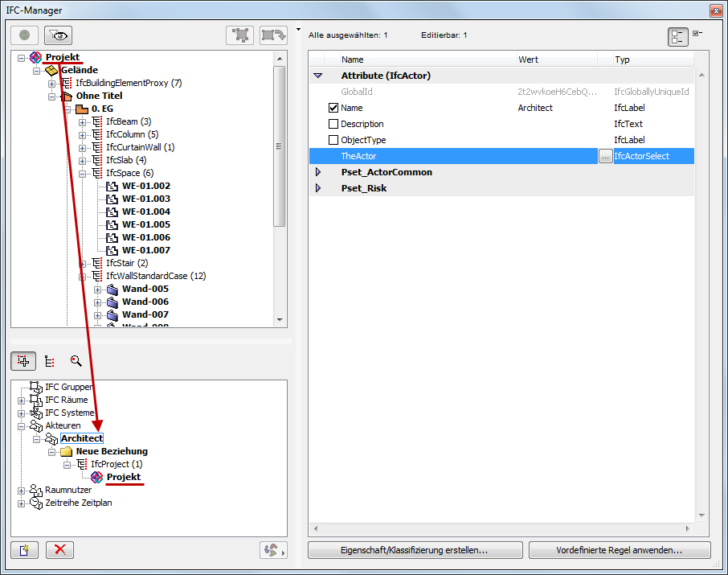Uncheck the Name attribute checkbox

pyautogui.click(x=333, y=108)
